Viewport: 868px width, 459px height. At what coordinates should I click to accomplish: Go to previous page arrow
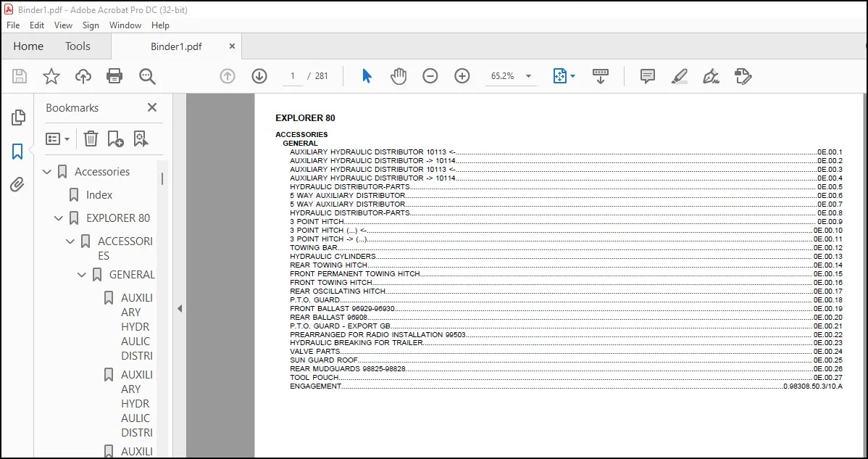click(228, 76)
